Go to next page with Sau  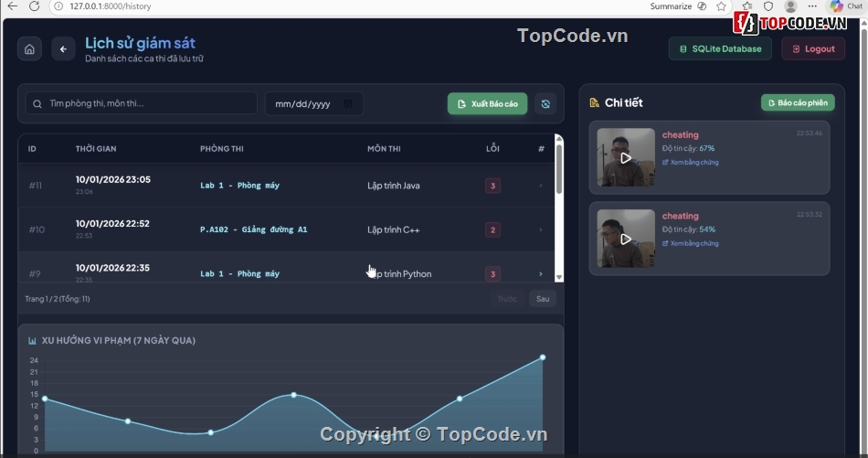click(543, 299)
